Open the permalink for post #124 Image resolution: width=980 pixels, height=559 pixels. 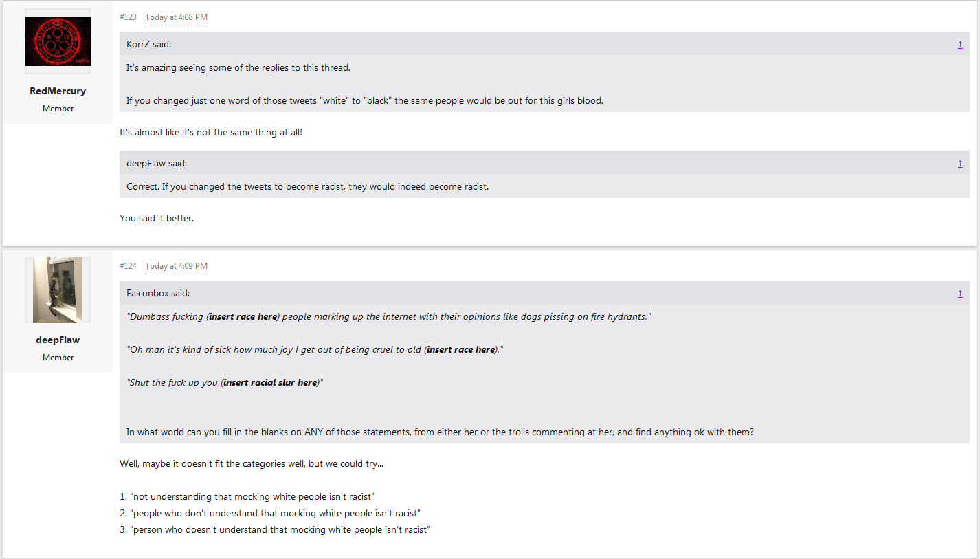coord(128,266)
